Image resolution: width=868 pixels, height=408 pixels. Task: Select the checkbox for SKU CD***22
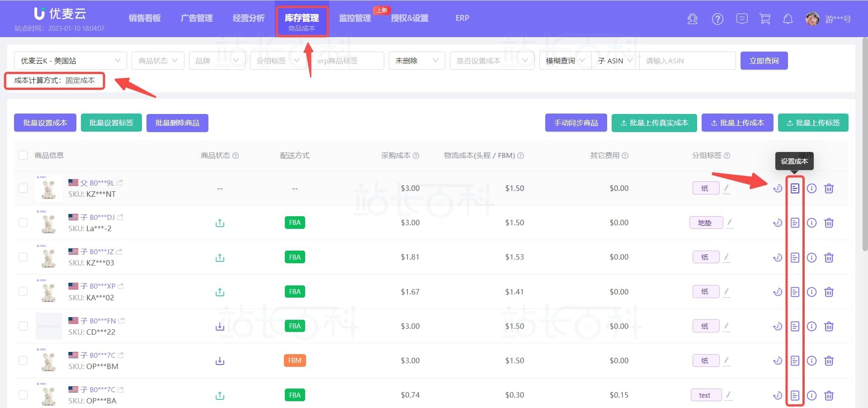pos(23,326)
